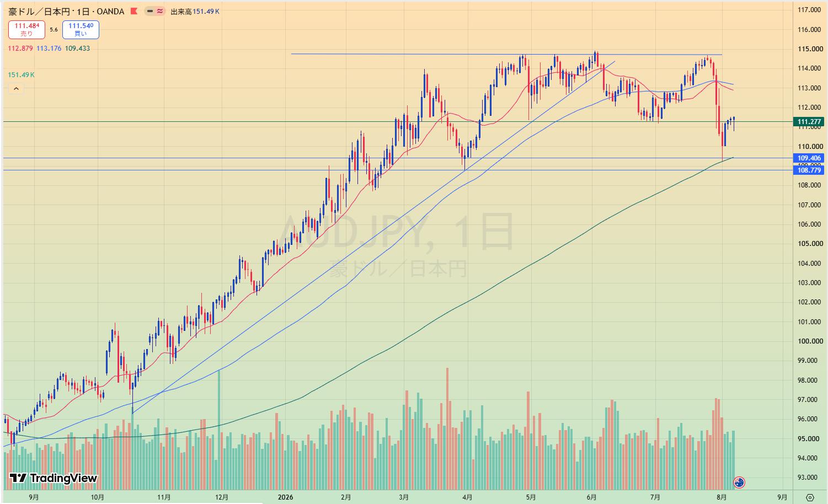Image resolution: width=828 pixels, height=504 pixels.
Task: Click the red market status flag icon
Action: (x=133, y=11)
